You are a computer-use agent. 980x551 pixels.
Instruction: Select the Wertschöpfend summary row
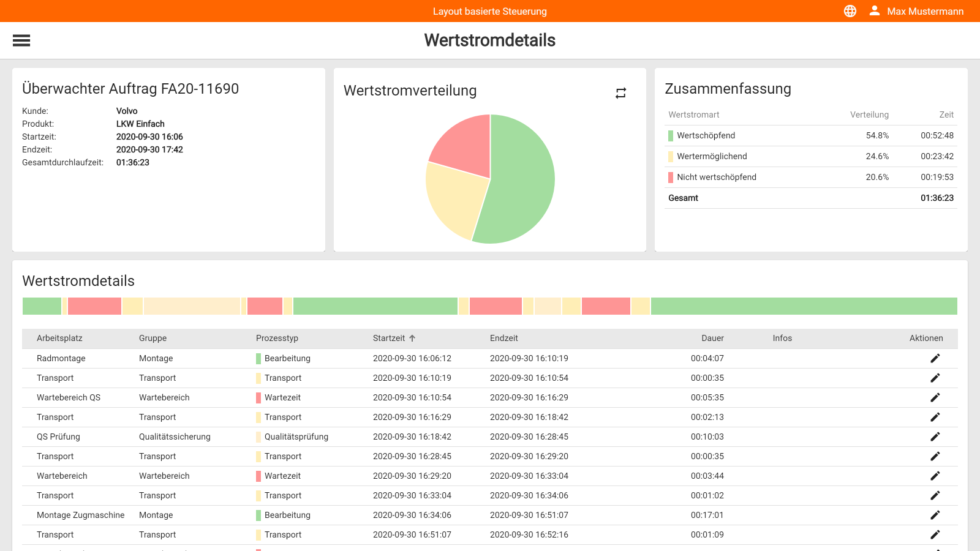(x=766, y=135)
